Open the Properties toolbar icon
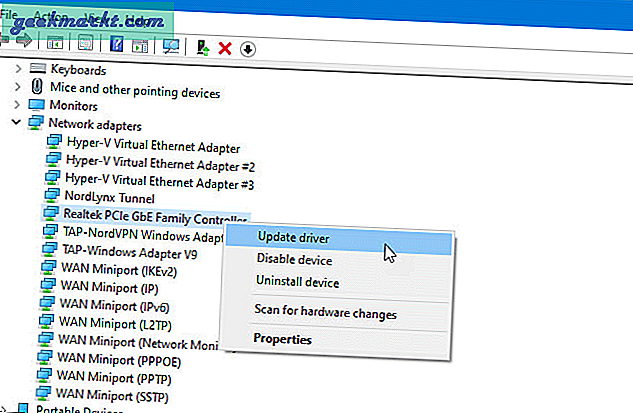Viewport: 633px width, 413px height. coord(85,43)
